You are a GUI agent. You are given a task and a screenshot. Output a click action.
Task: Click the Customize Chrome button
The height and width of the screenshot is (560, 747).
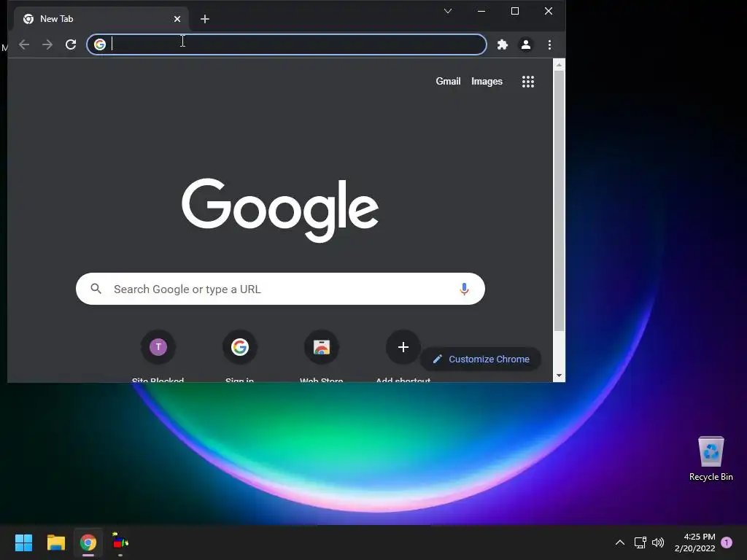coord(481,359)
